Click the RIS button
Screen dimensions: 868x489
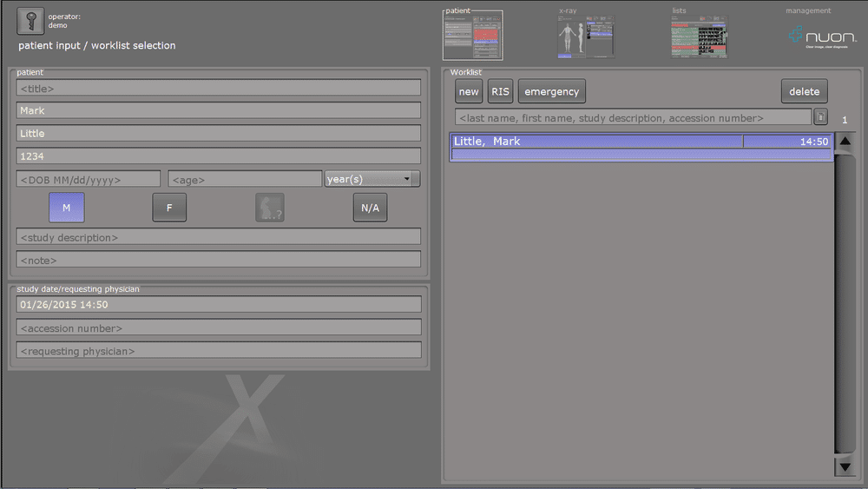[x=500, y=92]
